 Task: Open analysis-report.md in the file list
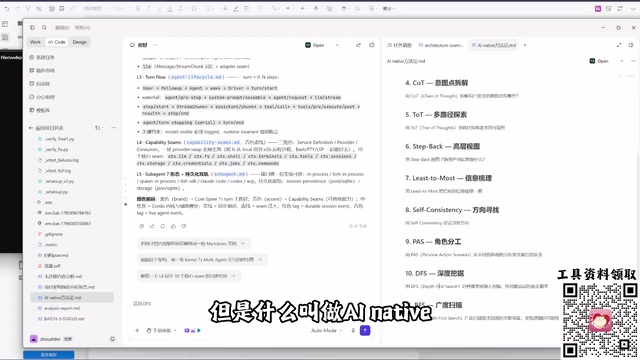pyautogui.click(x=62, y=308)
